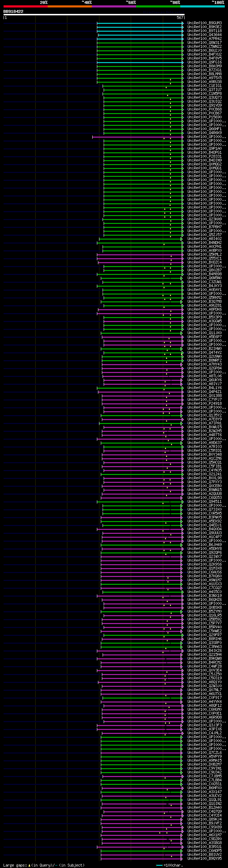Screen dimensions: 228x868
Task: Select the UniRef100_Q91VD9 label
Action: pyautogui.click(x=204, y=106)
